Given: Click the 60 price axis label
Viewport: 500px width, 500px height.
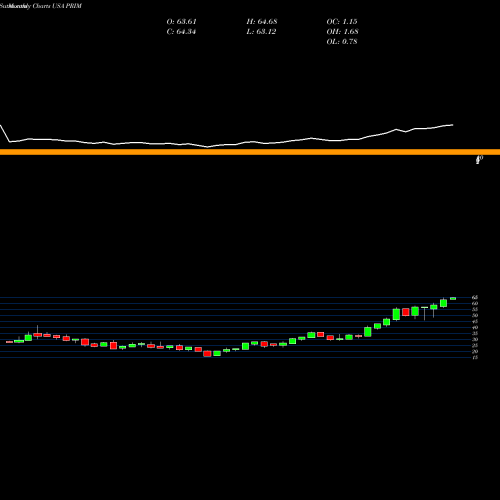Looking at the screenshot, I should (x=475, y=303).
